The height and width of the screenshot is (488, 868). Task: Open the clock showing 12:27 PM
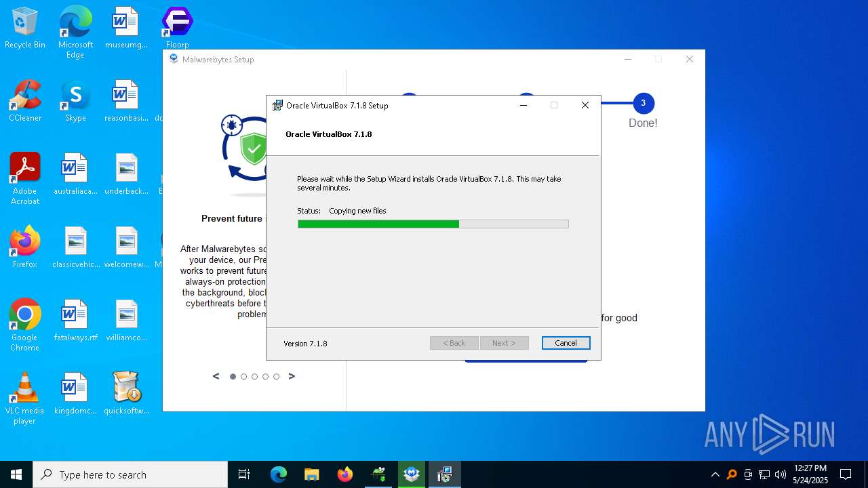(810, 474)
